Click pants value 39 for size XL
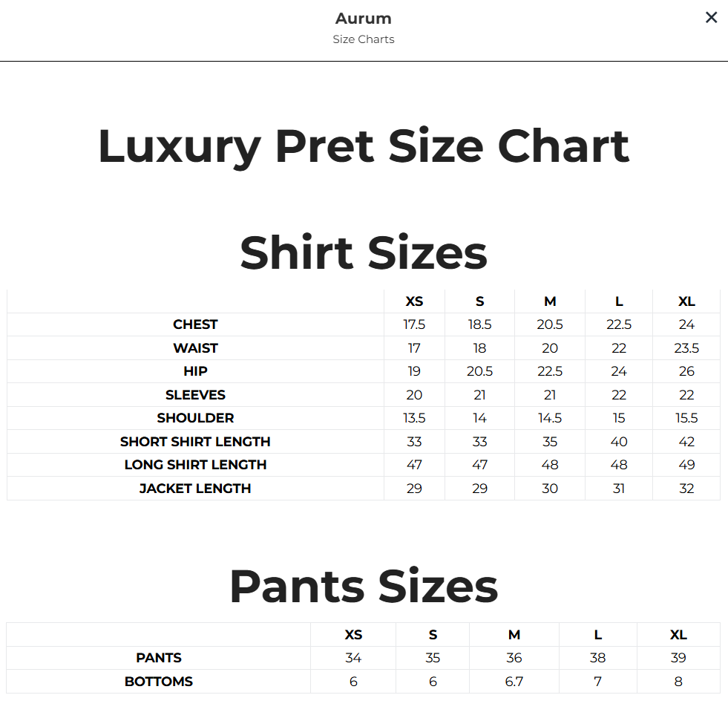 [x=678, y=658]
